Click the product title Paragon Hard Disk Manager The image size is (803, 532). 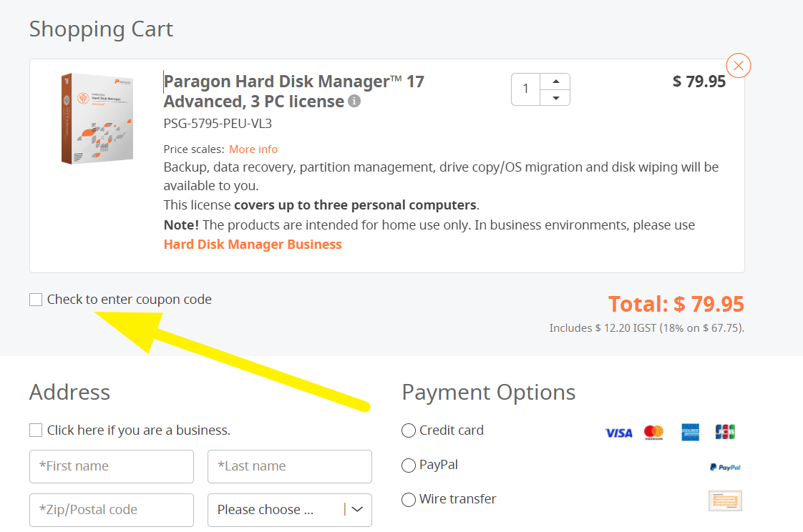tap(293, 91)
